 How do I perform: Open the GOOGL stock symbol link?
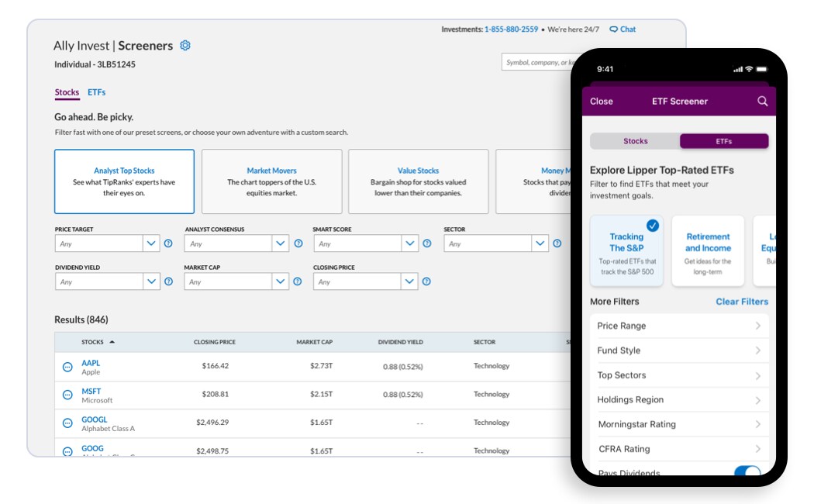[95, 419]
